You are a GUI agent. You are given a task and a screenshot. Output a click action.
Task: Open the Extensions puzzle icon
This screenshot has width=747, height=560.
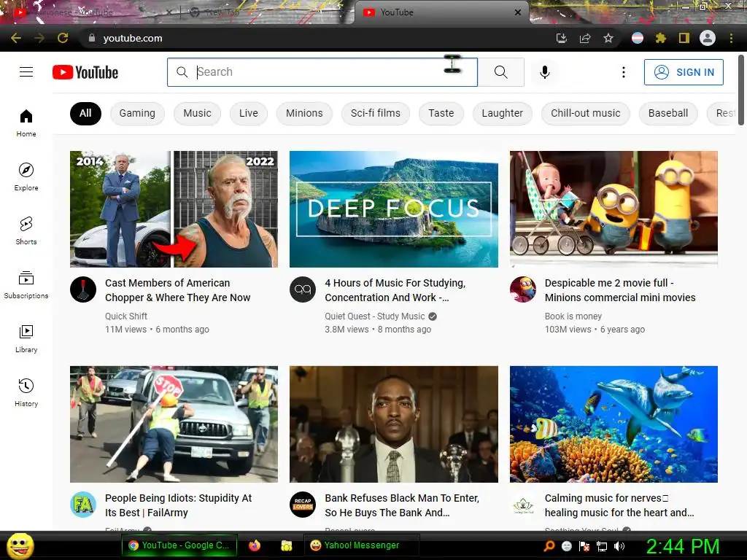(660, 38)
